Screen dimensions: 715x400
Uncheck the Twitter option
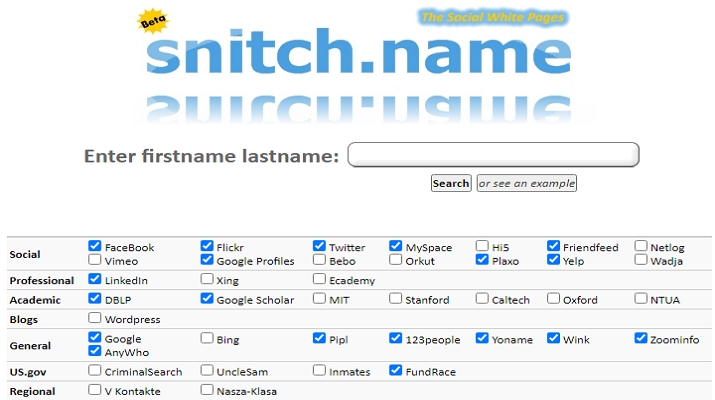point(319,246)
